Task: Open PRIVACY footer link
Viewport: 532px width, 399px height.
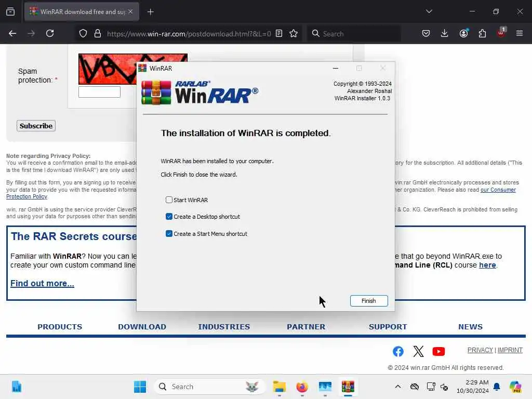Action: point(480,350)
